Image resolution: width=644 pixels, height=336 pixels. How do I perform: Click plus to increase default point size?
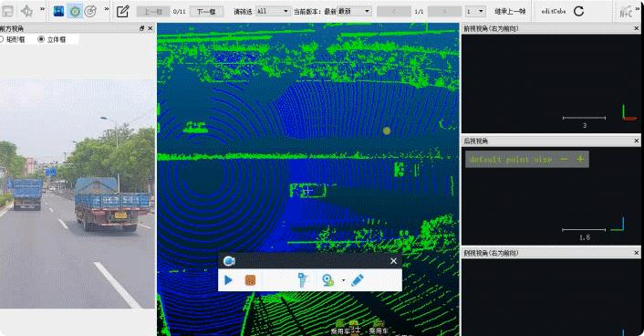[x=580, y=159]
